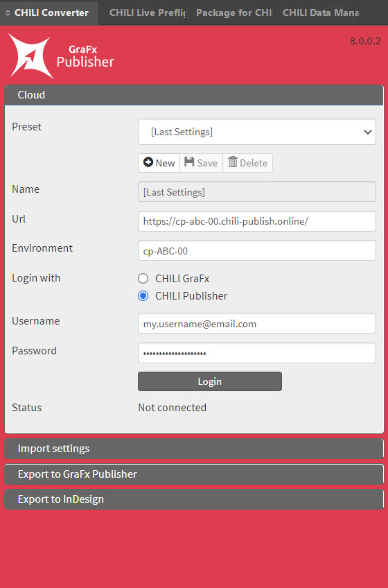Image resolution: width=388 pixels, height=588 pixels.
Task: Click the plus icon on New button
Action: (148, 162)
